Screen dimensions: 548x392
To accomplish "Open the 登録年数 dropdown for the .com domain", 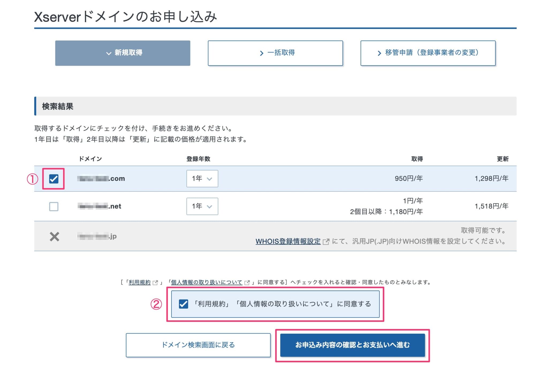I will click(x=202, y=179).
